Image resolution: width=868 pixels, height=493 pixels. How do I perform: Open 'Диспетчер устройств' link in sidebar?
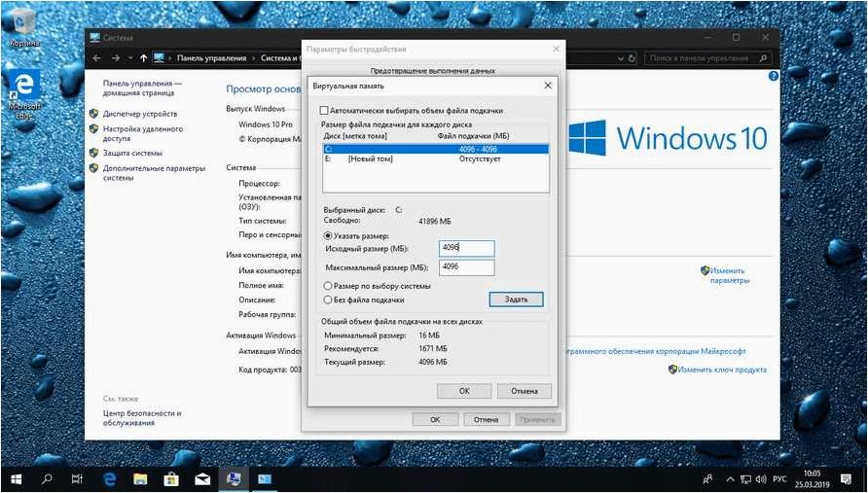[x=140, y=114]
